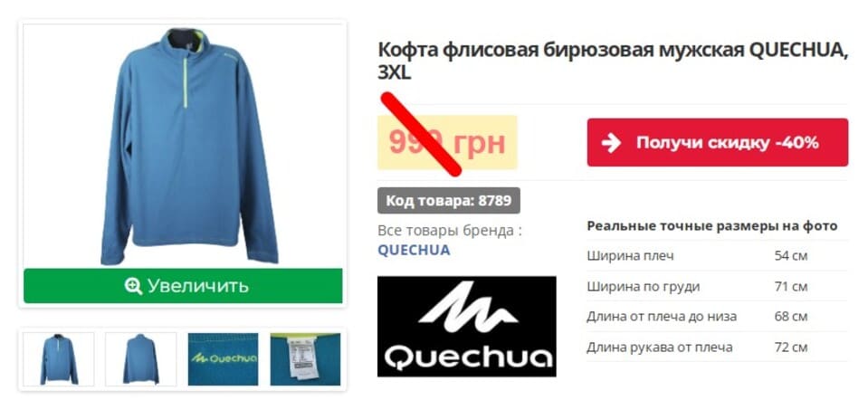
Task: Select the front-view jacket thumbnail
Action: point(59,359)
